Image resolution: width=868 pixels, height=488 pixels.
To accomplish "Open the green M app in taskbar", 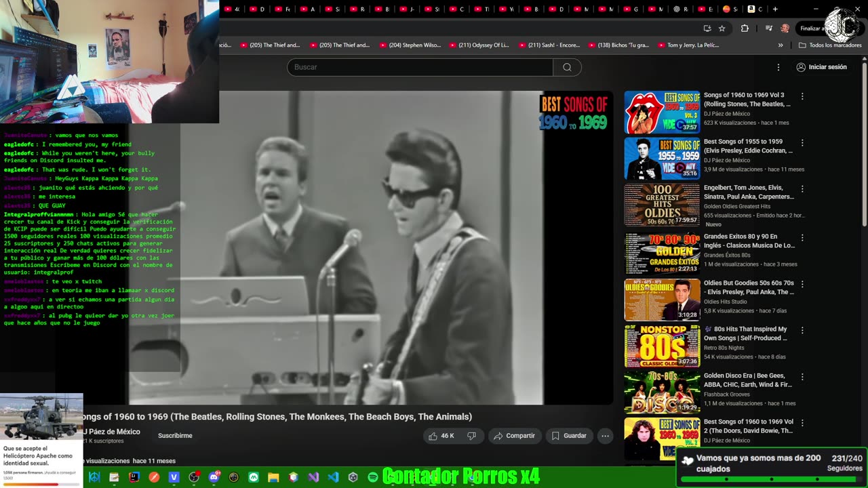I will 254,477.
